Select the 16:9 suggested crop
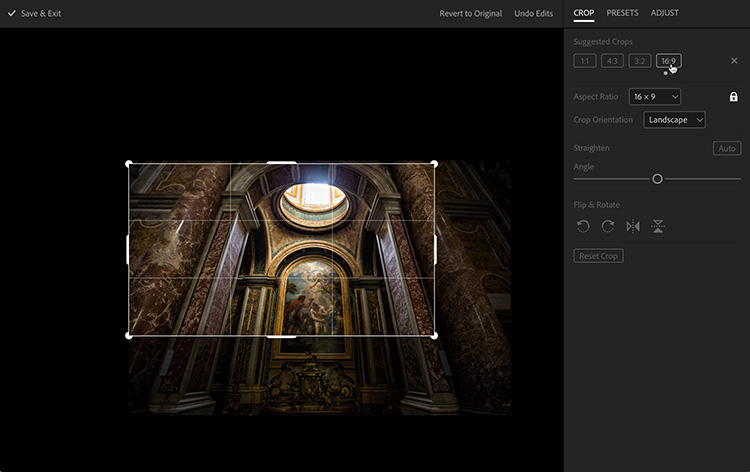 669,61
